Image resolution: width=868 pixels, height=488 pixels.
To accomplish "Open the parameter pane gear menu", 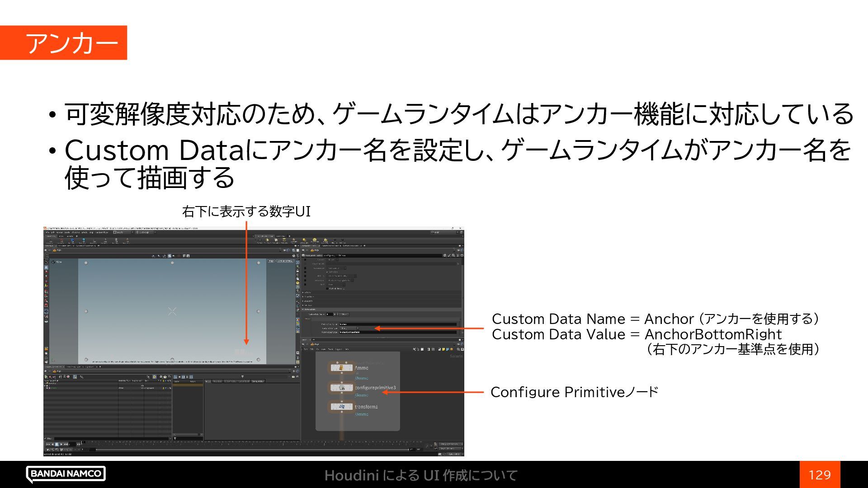I will [444, 255].
